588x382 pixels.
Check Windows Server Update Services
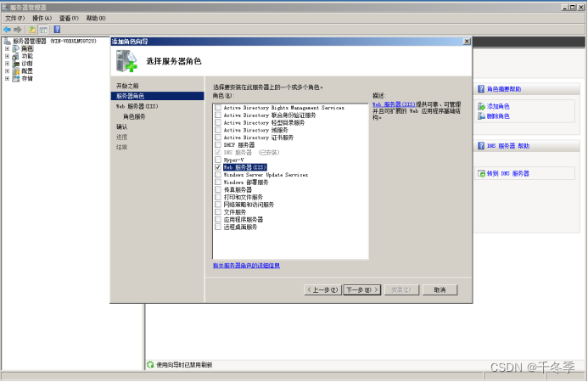coord(218,175)
